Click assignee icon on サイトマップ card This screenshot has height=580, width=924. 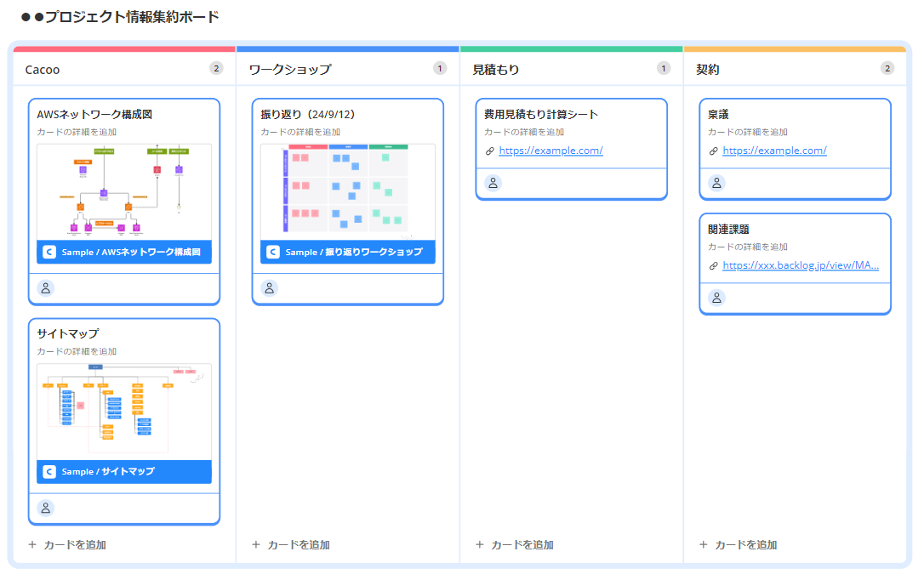coord(46,508)
